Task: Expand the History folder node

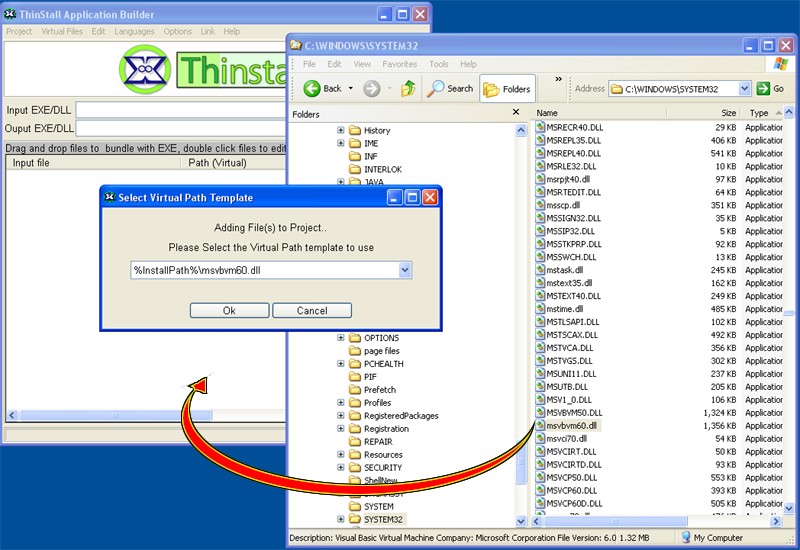Action: pyautogui.click(x=341, y=130)
